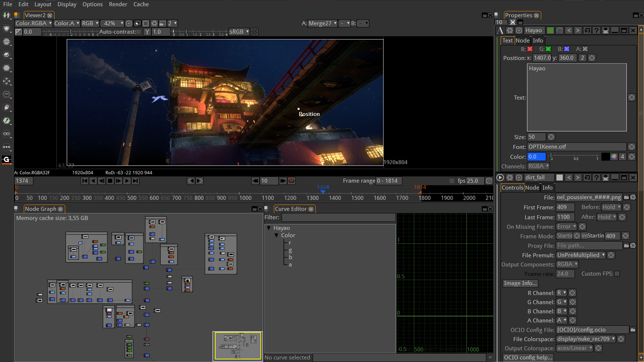Screen dimensions: 644x362
Task: Click the Node Graph navigator thumbnail
Action: [237, 346]
